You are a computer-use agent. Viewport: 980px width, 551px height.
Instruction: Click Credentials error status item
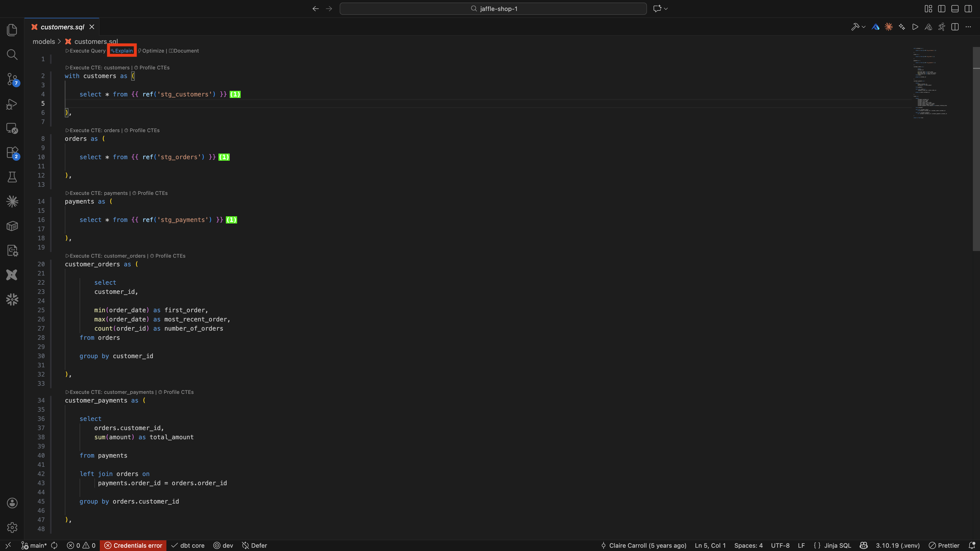pos(133,545)
